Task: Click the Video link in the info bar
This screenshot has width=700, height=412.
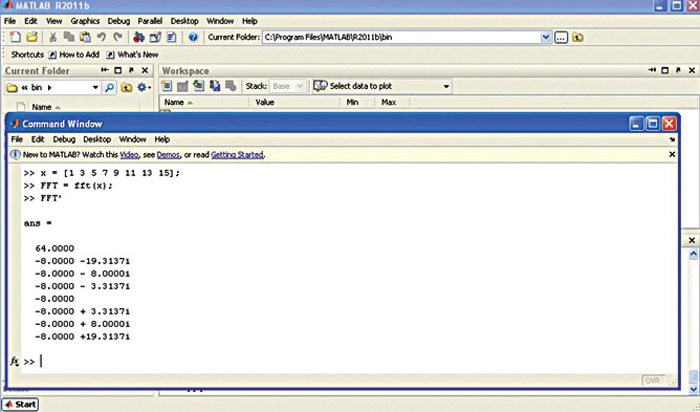Action: tap(128, 155)
